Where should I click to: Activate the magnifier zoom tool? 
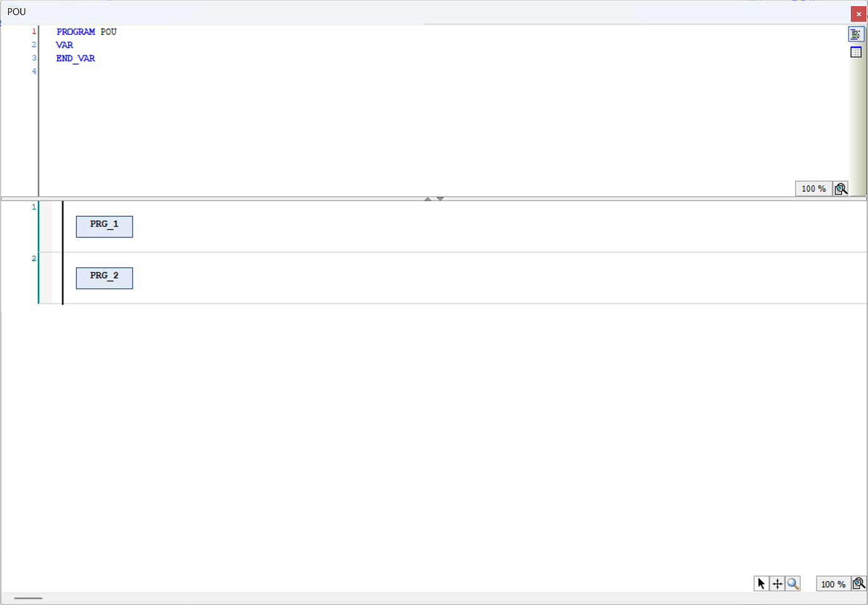793,583
